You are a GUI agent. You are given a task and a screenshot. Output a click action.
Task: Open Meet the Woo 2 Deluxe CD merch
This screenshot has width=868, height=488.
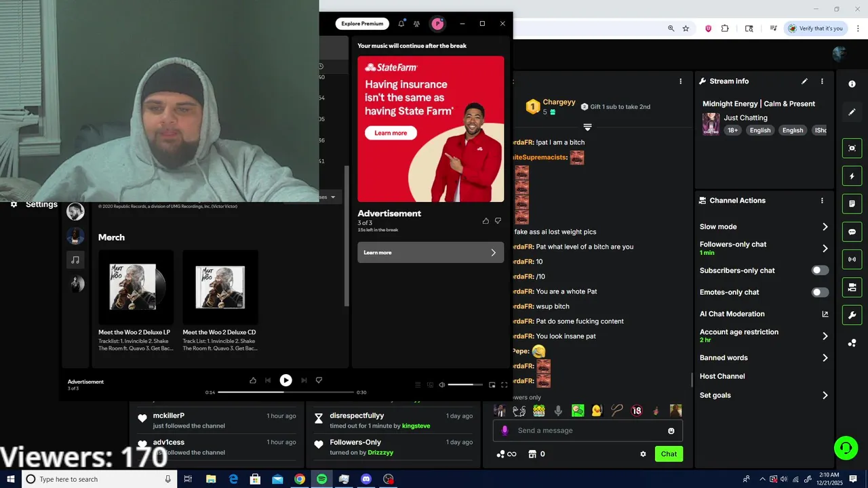[220, 301]
